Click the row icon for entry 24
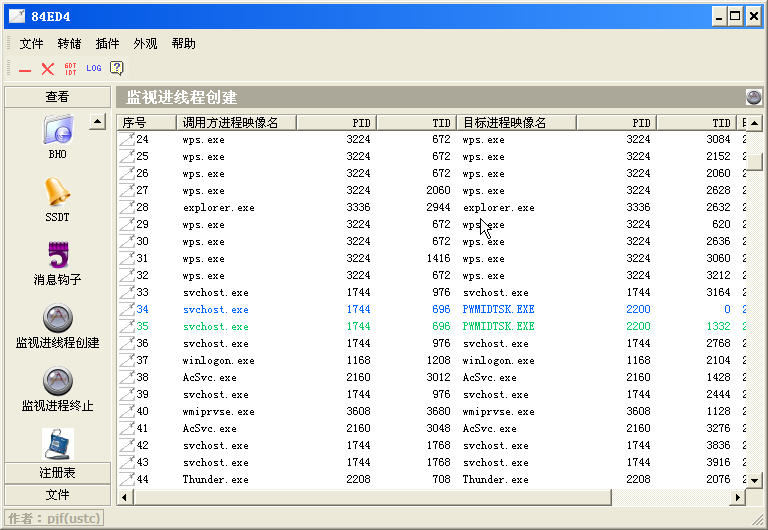 tap(127, 139)
